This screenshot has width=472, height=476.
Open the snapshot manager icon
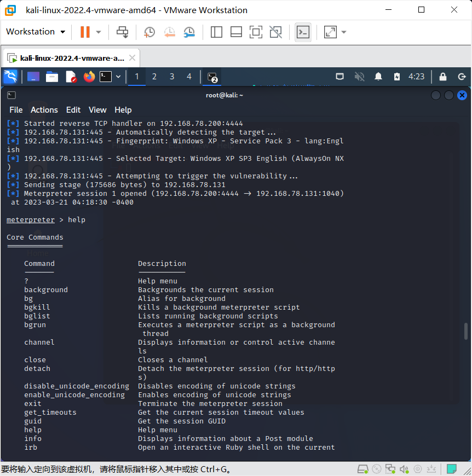tap(189, 32)
